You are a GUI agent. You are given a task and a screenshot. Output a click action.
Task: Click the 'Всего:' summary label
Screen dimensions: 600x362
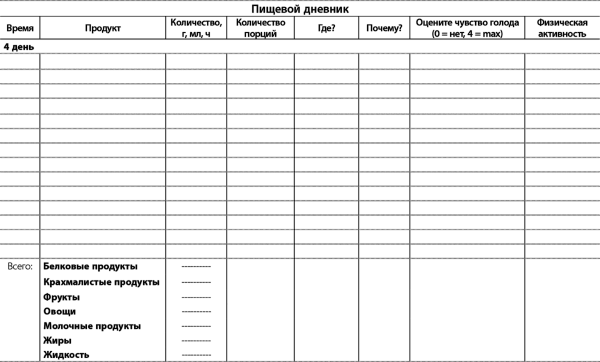pos(20,266)
